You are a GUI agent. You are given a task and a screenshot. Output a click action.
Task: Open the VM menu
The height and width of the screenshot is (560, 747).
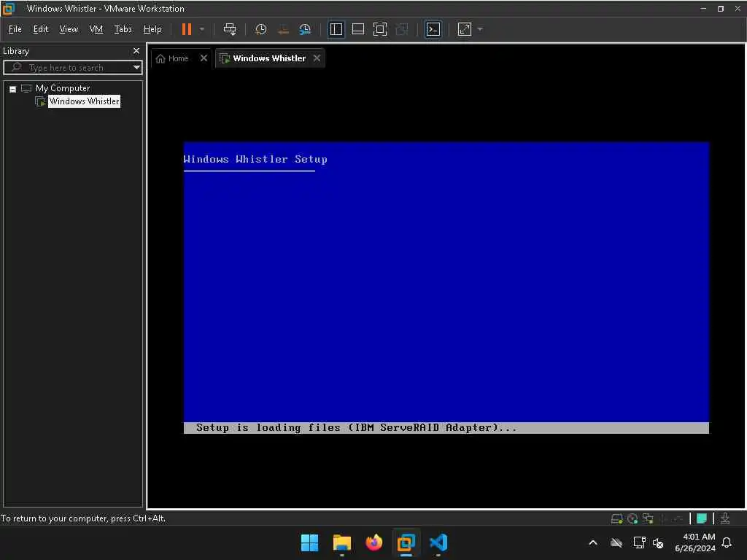click(x=96, y=29)
